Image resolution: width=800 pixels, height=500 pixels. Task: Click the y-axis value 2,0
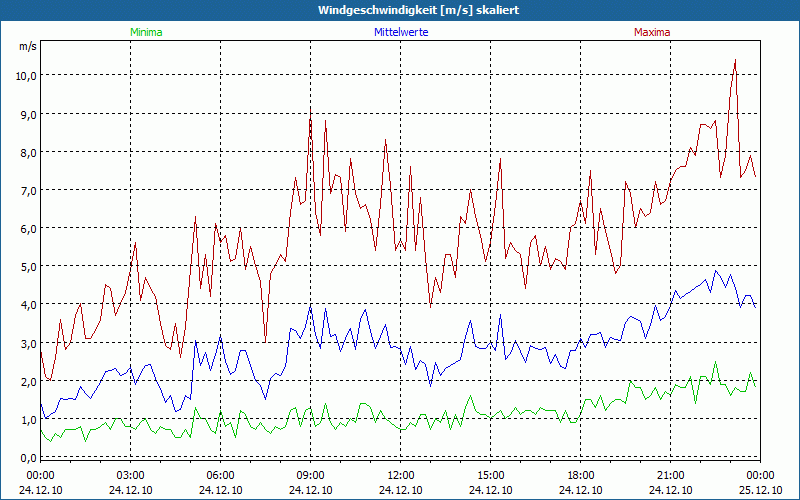coord(28,382)
